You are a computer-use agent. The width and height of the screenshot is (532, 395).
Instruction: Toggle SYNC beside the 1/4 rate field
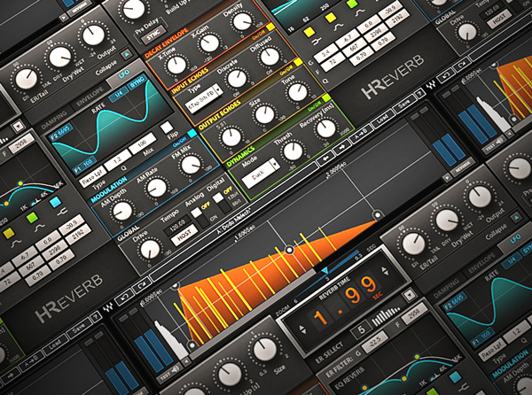(137, 83)
